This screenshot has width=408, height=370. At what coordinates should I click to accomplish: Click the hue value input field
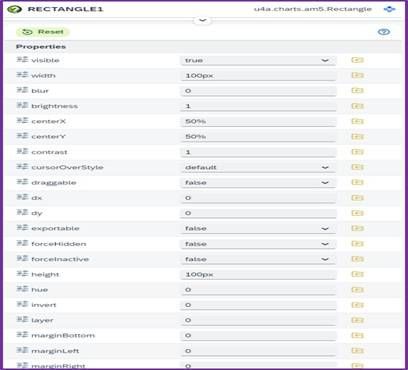[x=258, y=290]
